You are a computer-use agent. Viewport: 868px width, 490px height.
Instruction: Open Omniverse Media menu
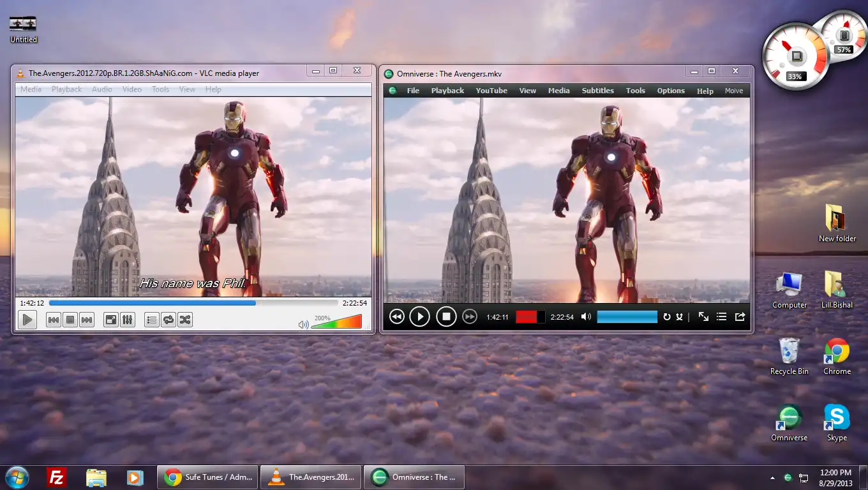559,91
